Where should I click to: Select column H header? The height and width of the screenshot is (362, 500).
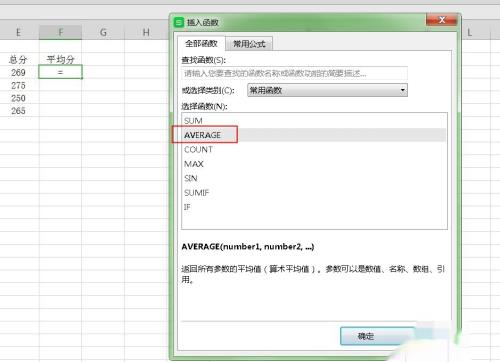[146, 32]
